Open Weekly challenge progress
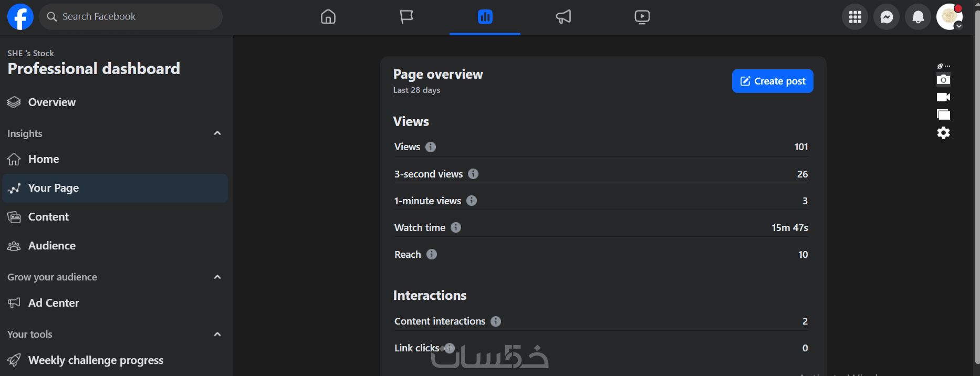The width and height of the screenshot is (980, 376). (115, 360)
